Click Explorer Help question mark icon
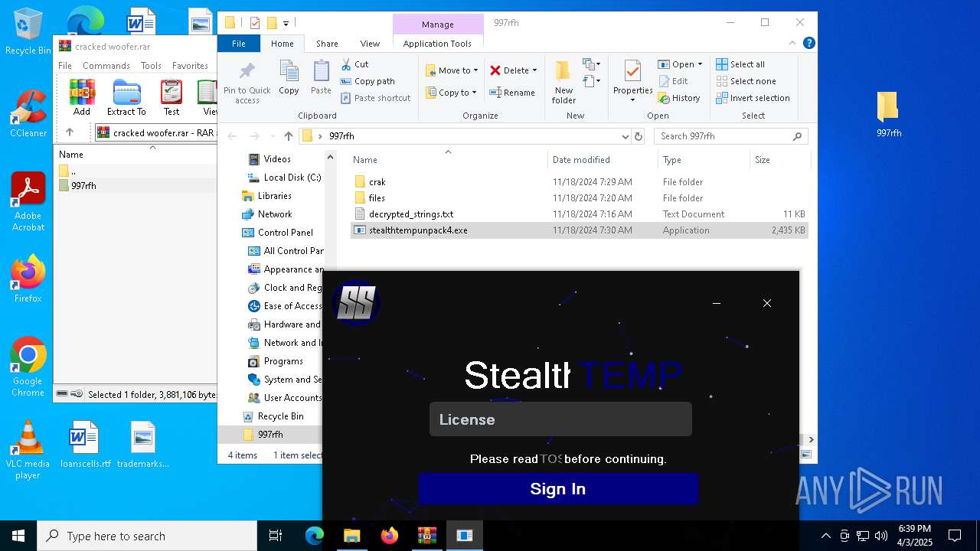 point(808,44)
